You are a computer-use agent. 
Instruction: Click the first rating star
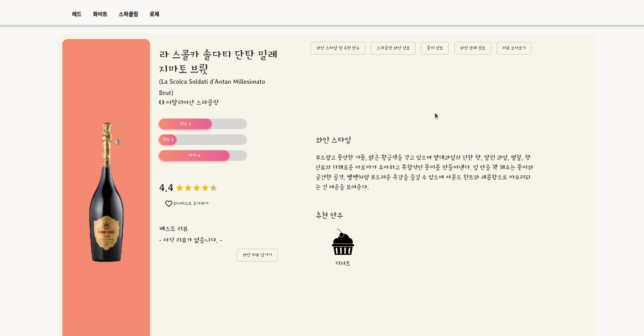point(180,188)
